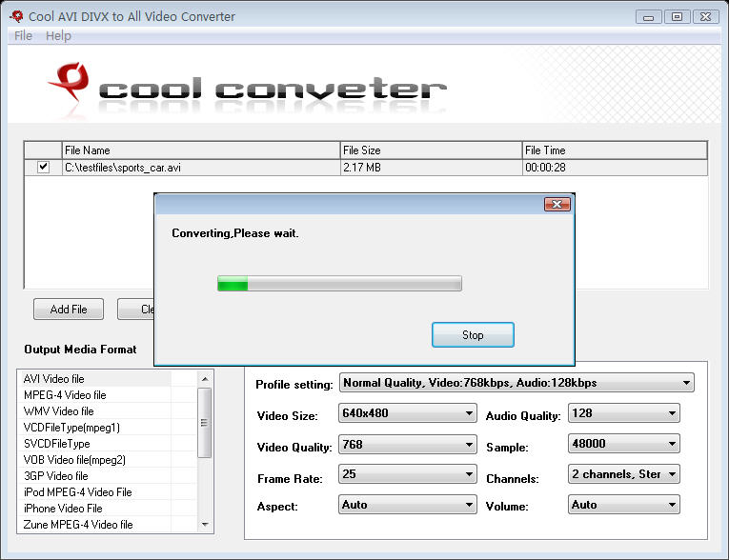Viewport: 729px width, 560px height.
Task: Open the Video Size dropdown
Action: 407,413
